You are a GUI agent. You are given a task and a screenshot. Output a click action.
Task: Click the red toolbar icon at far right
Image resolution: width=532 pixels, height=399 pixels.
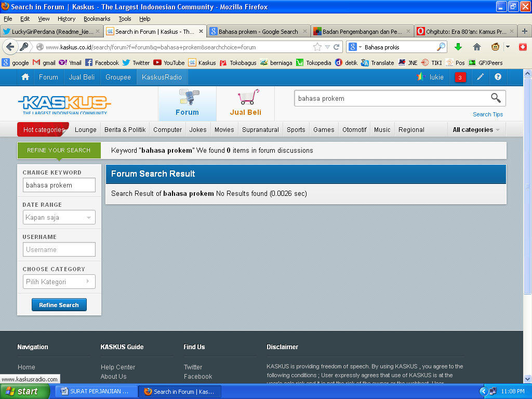tap(523, 47)
